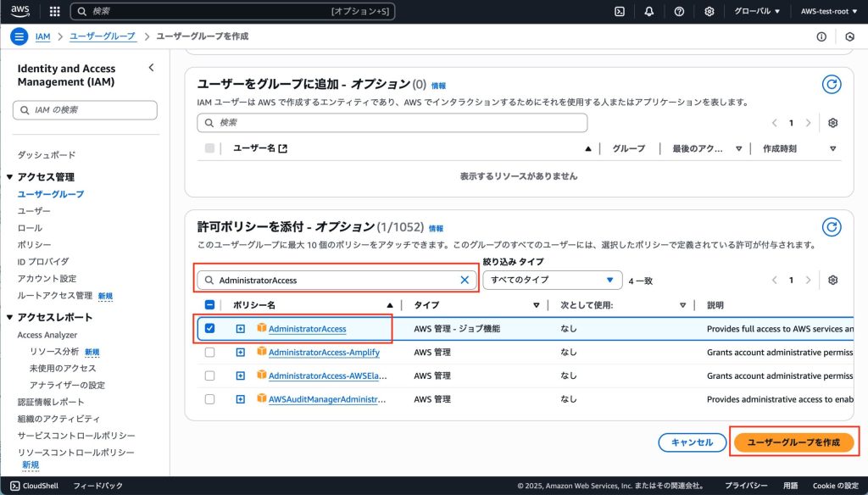Open ID プロバイダ in the sidebar
The width and height of the screenshot is (868, 495).
[x=43, y=261]
